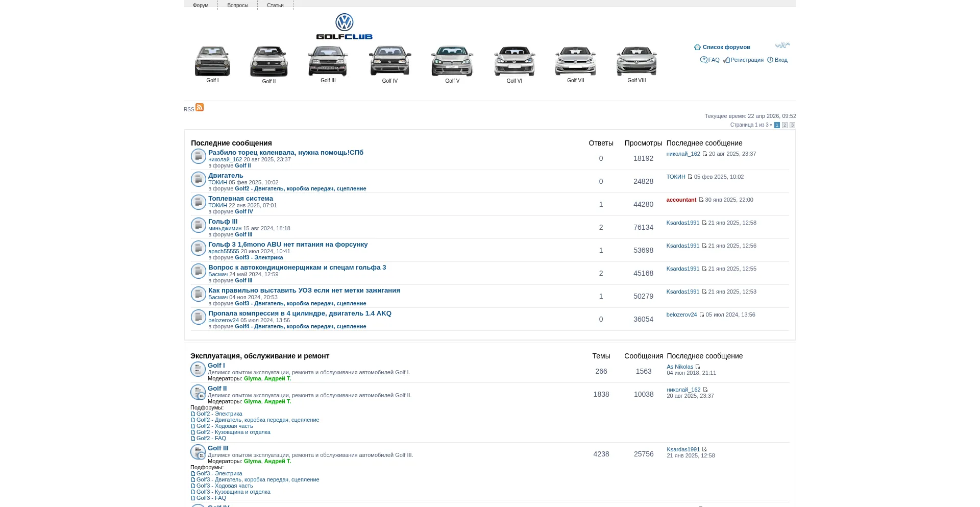Open the Golf VI car image
This screenshot has width=980, height=507.
pyautogui.click(x=514, y=61)
